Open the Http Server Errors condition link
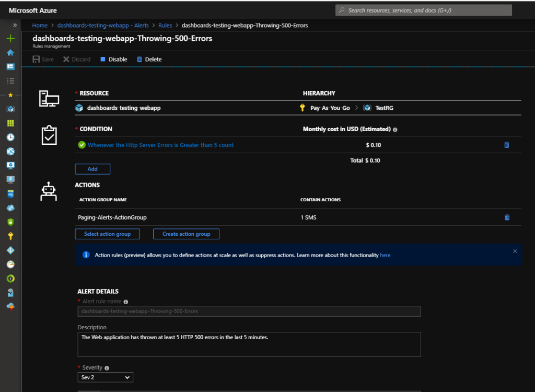Image resolution: width=535 pixels, height=392 pixels. 160,145
